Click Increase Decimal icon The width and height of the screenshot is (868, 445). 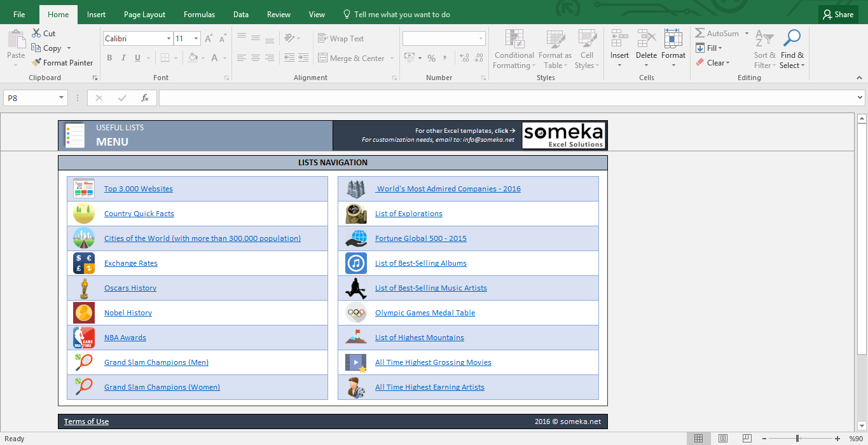(464, 58)
